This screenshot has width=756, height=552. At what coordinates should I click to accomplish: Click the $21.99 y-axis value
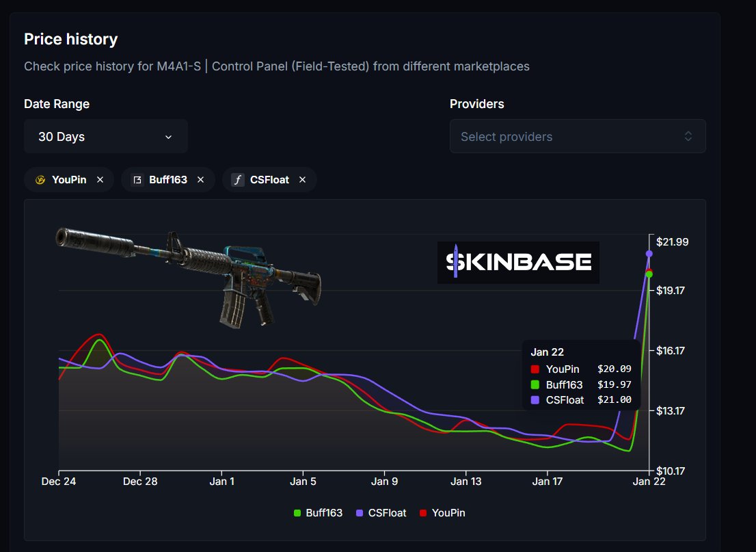coord(672,241)
